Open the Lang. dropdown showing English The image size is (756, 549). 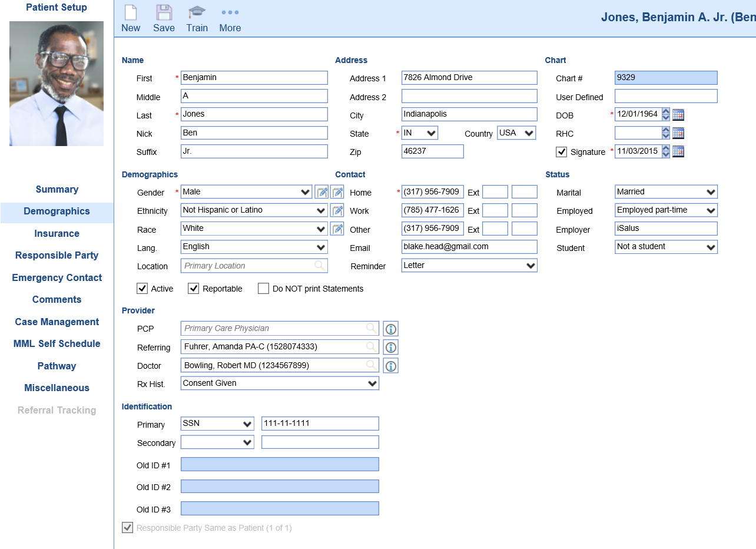pyautogui.click(x=254, y=247)
